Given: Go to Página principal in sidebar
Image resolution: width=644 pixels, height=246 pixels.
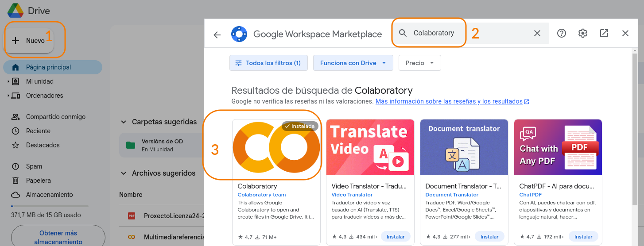Looking at the screenshot, I should [x=53, y=67].
